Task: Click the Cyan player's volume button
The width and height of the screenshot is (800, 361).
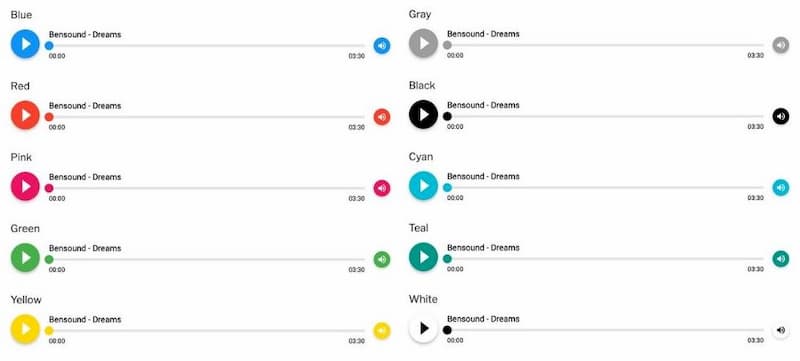Action: pyautogui.click(x=781, y=188)
